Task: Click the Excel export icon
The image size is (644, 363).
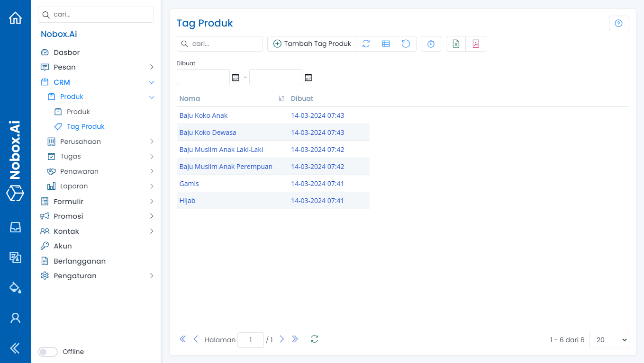Action: (x=456, y=44)
